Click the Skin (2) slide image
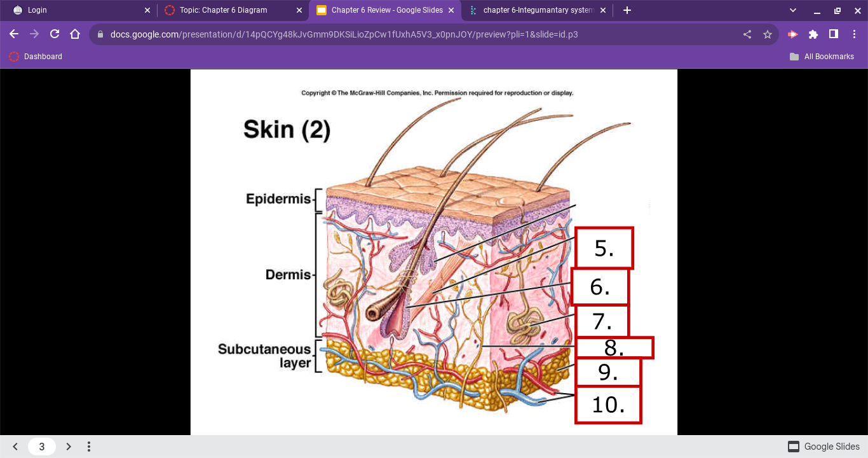The image size is (868, 458). pos(434,252)
